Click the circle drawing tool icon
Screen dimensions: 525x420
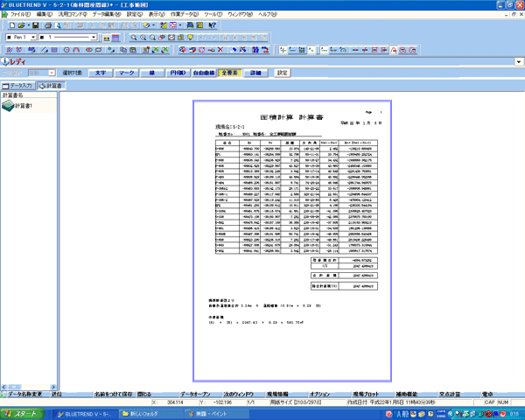(x=66, y=50)
